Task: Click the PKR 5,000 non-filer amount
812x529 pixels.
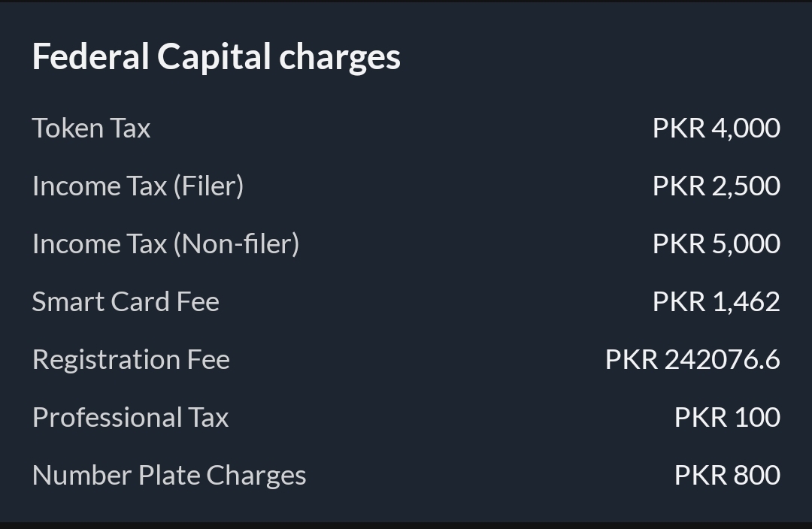Action: [717, 243]
